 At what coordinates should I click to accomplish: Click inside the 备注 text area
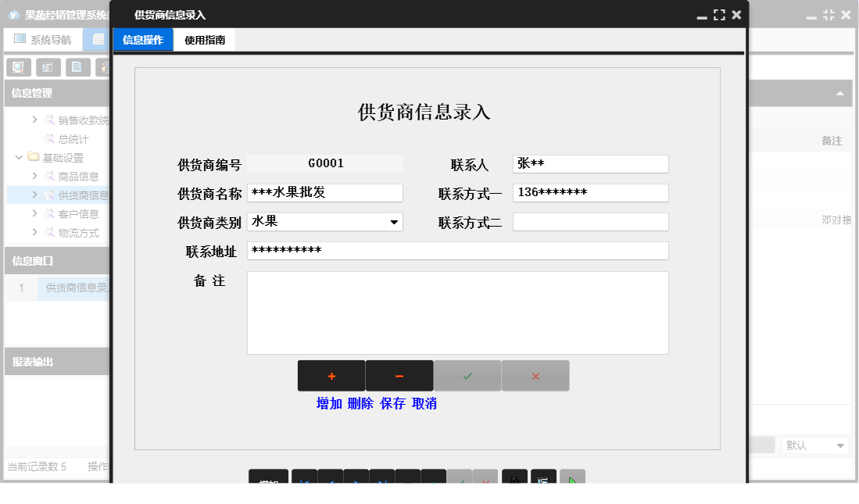(458, 311)
